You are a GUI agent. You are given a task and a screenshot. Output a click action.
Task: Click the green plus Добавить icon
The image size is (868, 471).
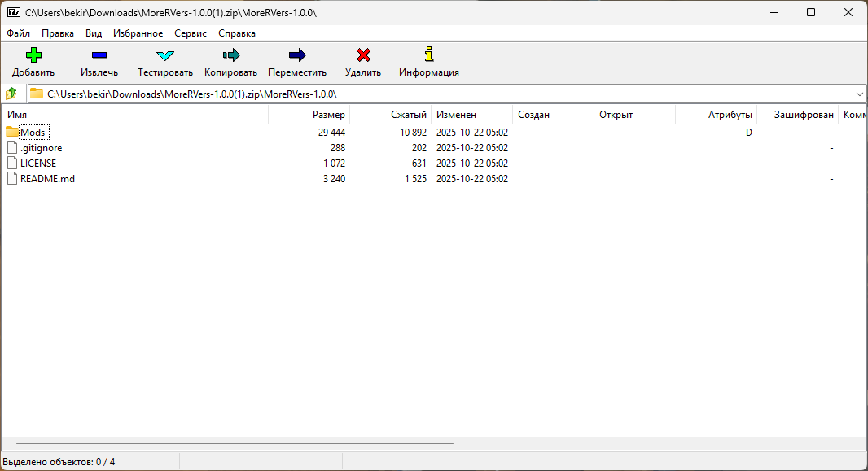[33, 55]
